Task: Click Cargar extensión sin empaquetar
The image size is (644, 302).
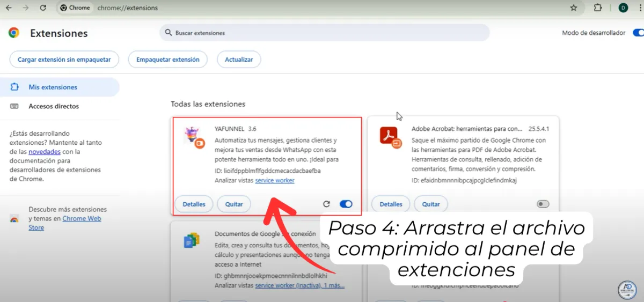Action: (x=64, y=60)
